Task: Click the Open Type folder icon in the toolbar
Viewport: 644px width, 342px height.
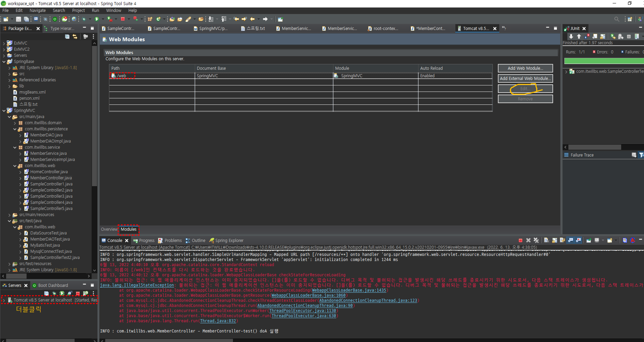Action: [172, 19]
